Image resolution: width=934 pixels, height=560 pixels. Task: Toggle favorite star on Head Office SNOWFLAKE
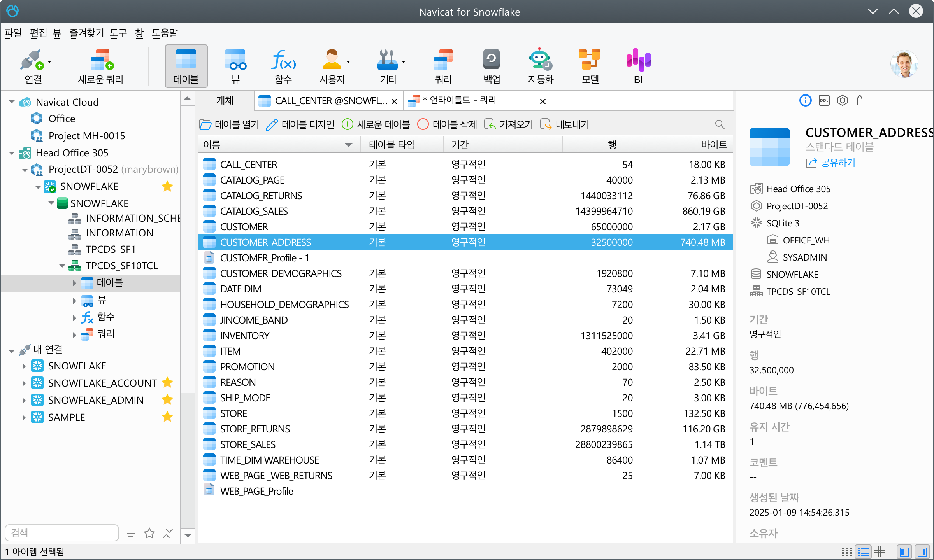(167, 187)
